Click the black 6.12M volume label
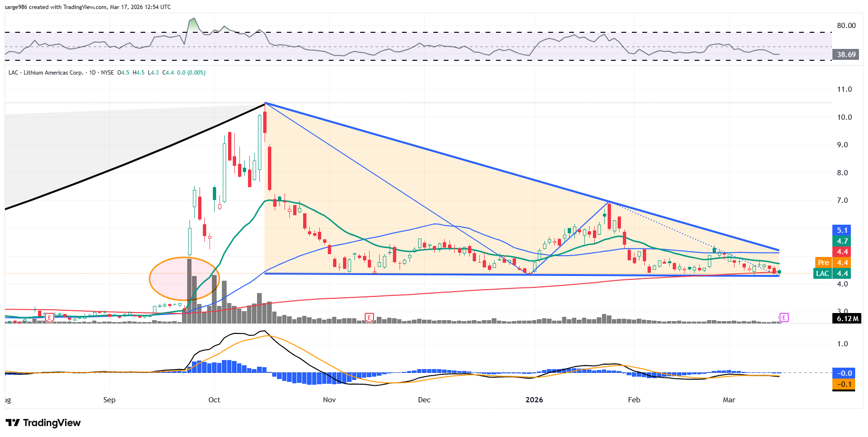 click(x=847, y=319)
